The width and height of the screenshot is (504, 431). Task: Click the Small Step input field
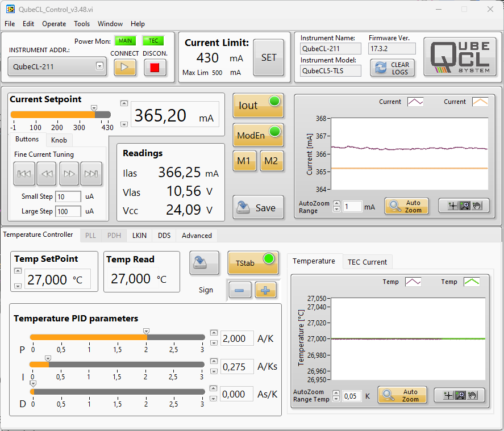(68, 196)
